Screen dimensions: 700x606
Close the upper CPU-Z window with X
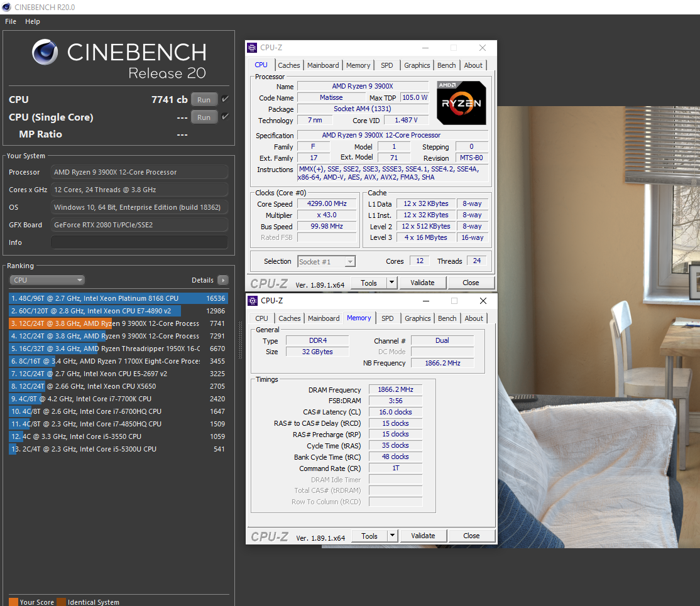tap(482, 48)
